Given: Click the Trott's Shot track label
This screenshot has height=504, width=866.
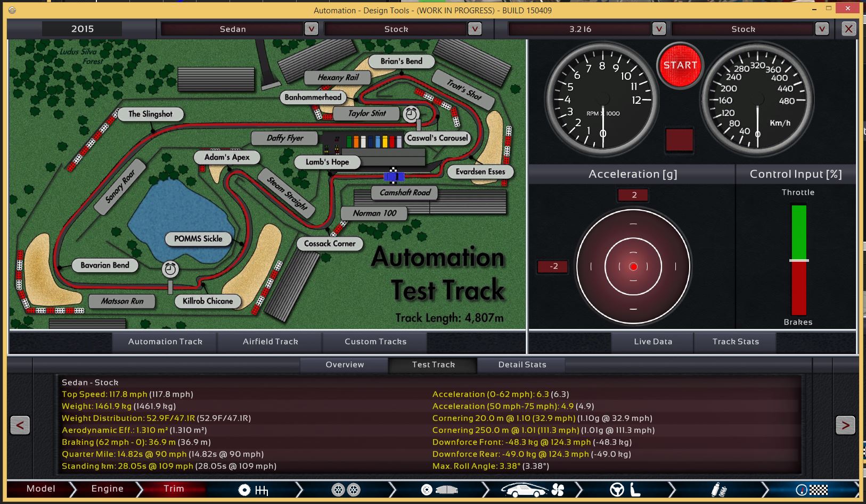Looking at the screenshot, I should pos(464,89).
